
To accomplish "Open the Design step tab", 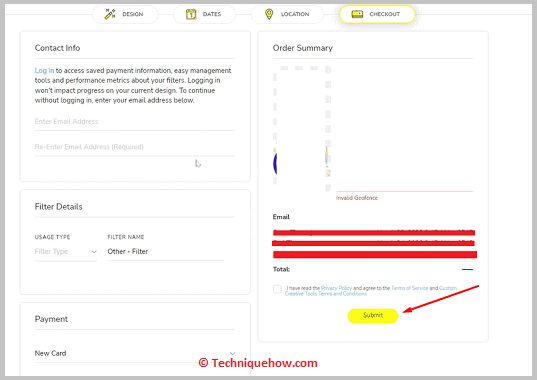I will click(x=125, y=14).
